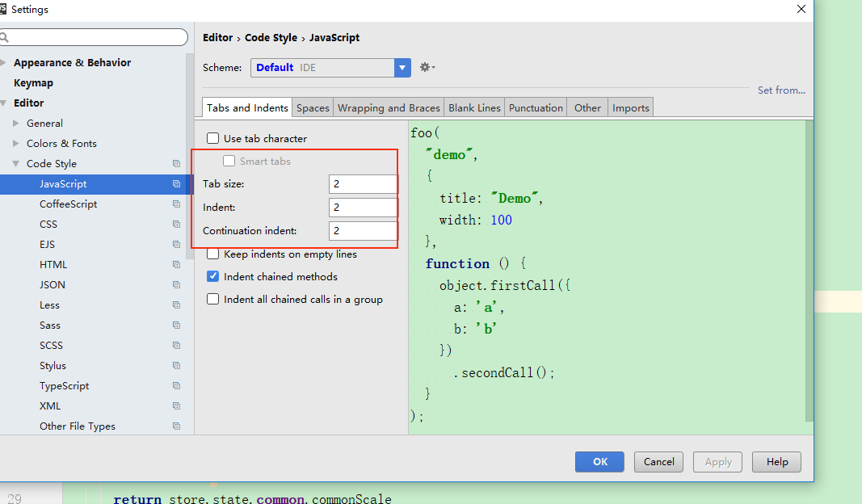Switch to the Tabs and Indents tab

247,107
